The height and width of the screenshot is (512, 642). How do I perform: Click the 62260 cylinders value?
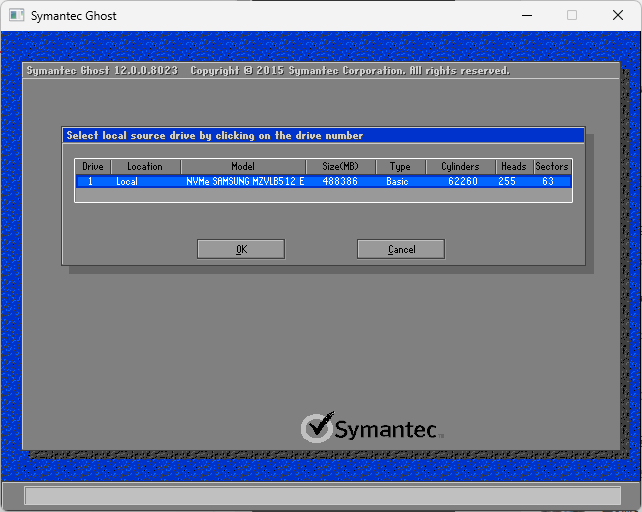463,181
